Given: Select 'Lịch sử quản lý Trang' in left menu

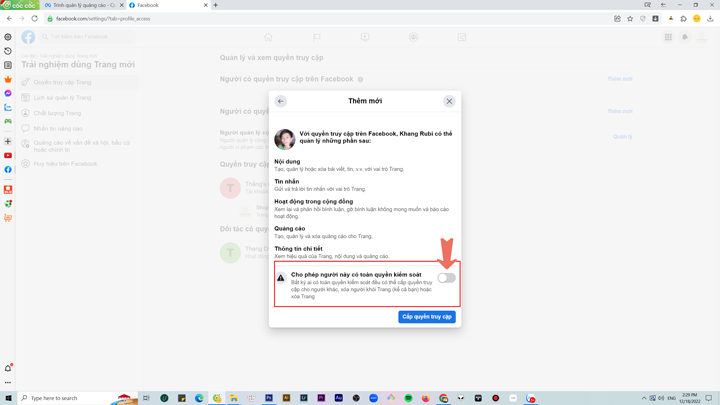Looking at the screenshot, I should pyautogui.click(x=79, y=98).
